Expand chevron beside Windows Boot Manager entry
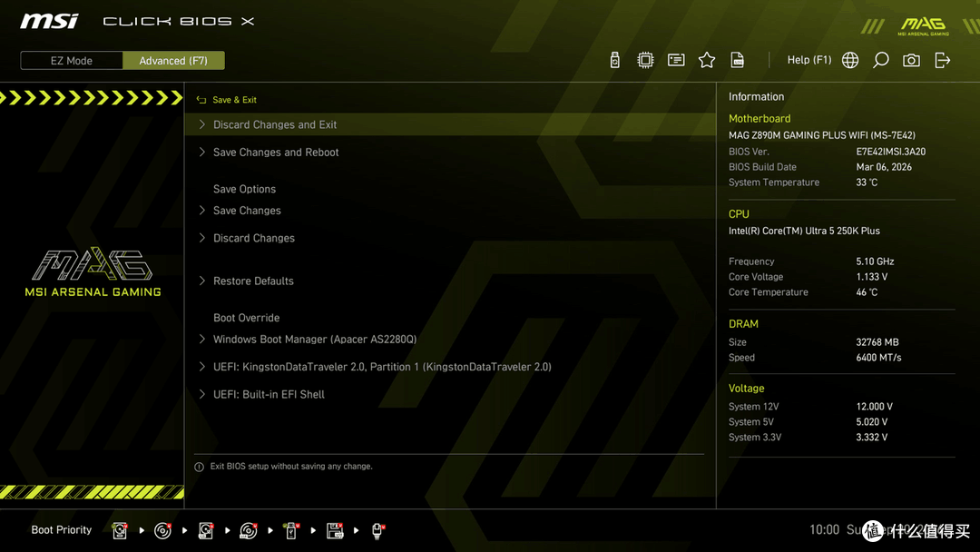The width and height of the screenshot is (980, 552). (x=201, y=339)
